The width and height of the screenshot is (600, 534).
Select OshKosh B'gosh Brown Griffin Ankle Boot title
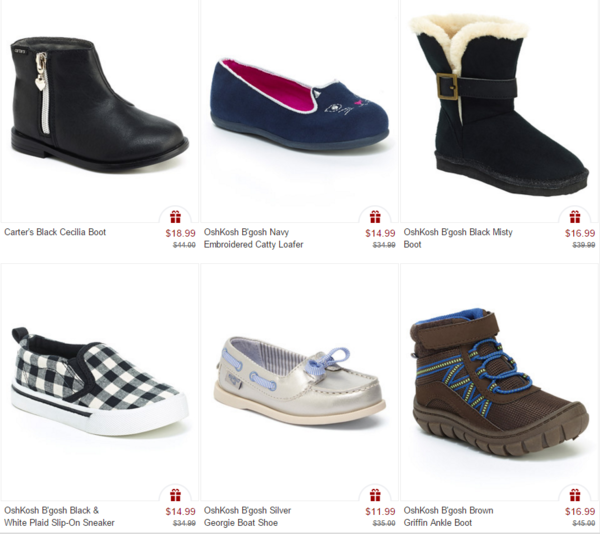[448, 516]
